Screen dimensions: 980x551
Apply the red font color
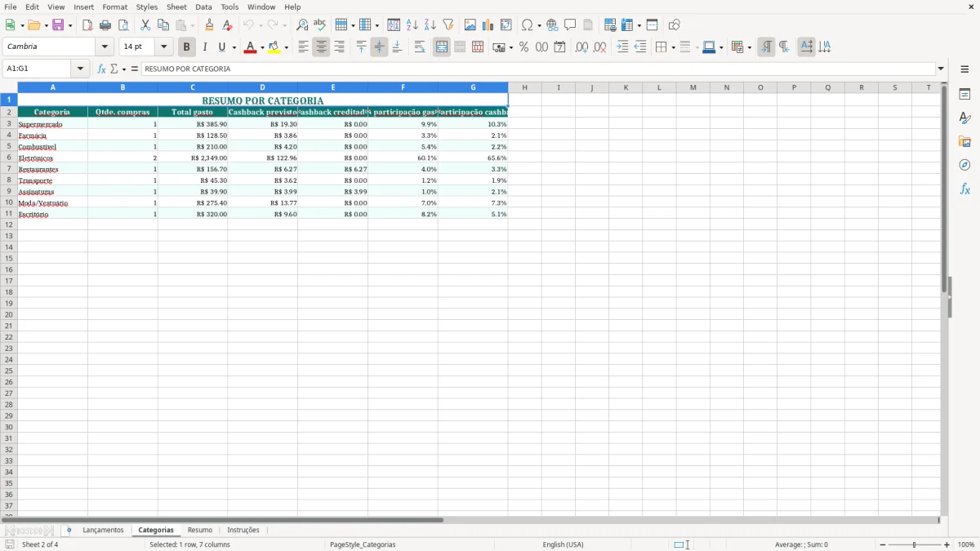[x=250, y=47]
